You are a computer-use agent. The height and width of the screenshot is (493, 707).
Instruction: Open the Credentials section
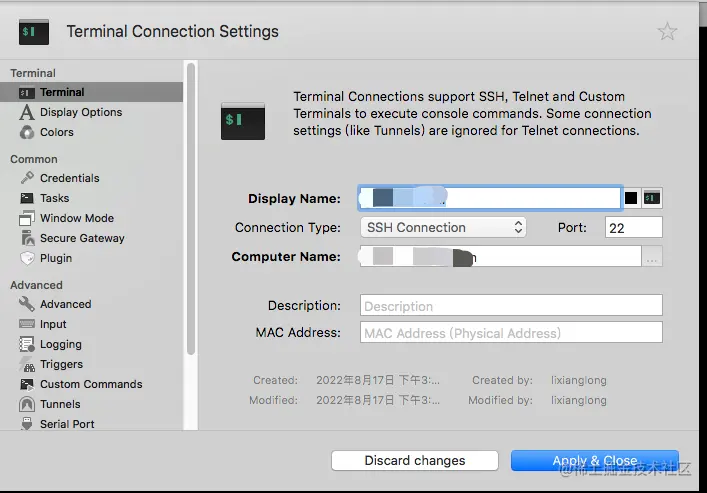(x=69, y=178)
